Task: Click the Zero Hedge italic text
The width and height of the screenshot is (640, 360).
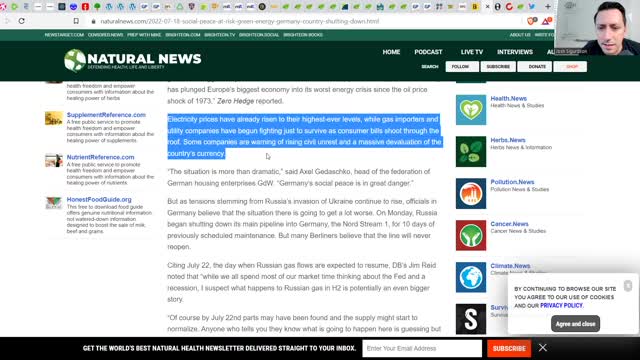Action: coord(236,101)
